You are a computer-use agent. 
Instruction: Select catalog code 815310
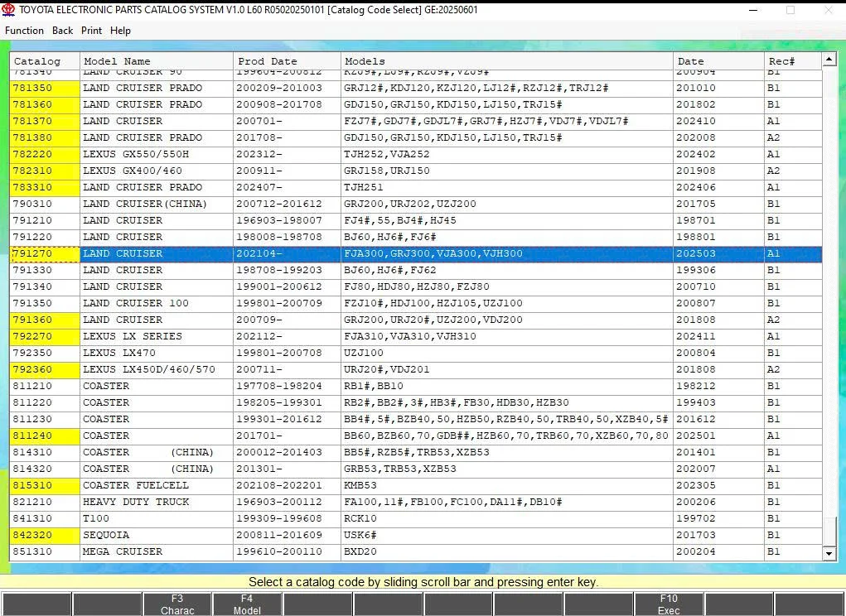[x=45, y=485]
